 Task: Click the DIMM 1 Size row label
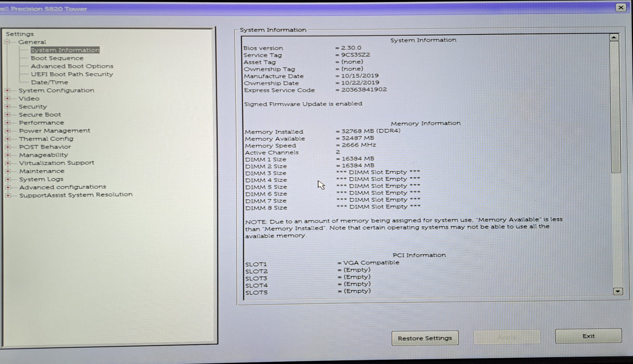pos(265,160)
